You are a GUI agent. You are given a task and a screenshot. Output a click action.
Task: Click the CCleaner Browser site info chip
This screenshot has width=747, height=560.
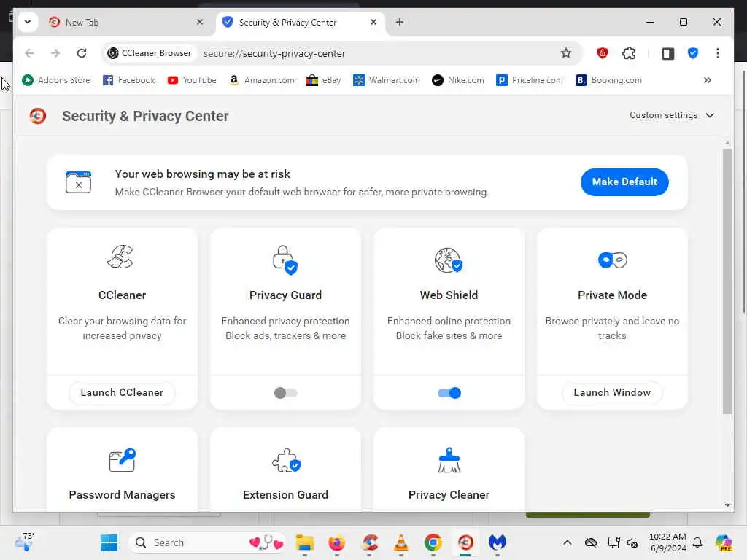click(x=150, y=53)
